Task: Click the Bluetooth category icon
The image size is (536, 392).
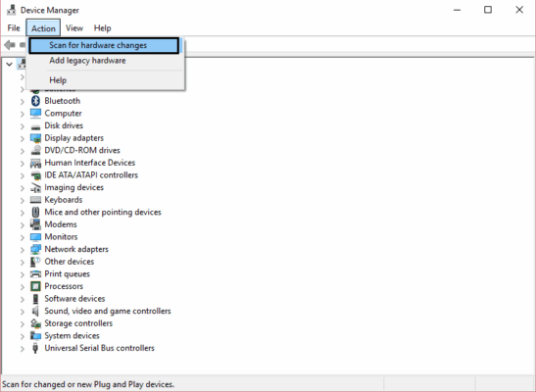Action: (x=35, y=101)
